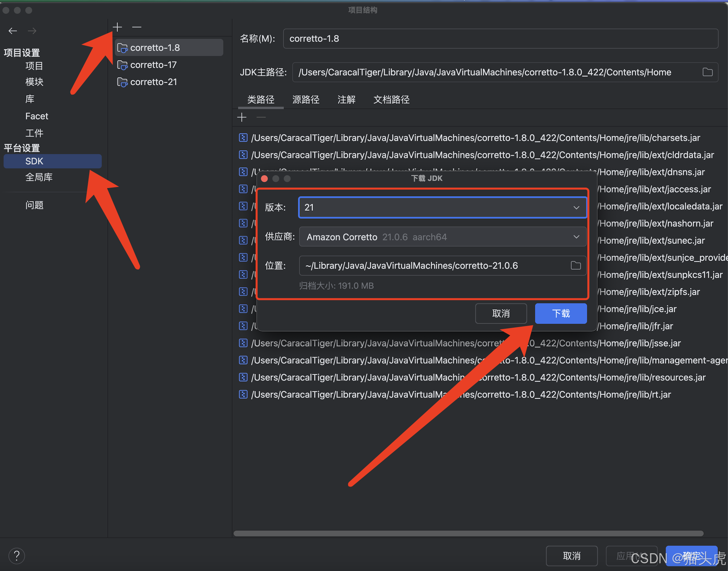Viewport: 728px width, 571px height.
Task: Click the remove SDK minus icon
Action: 137,27
